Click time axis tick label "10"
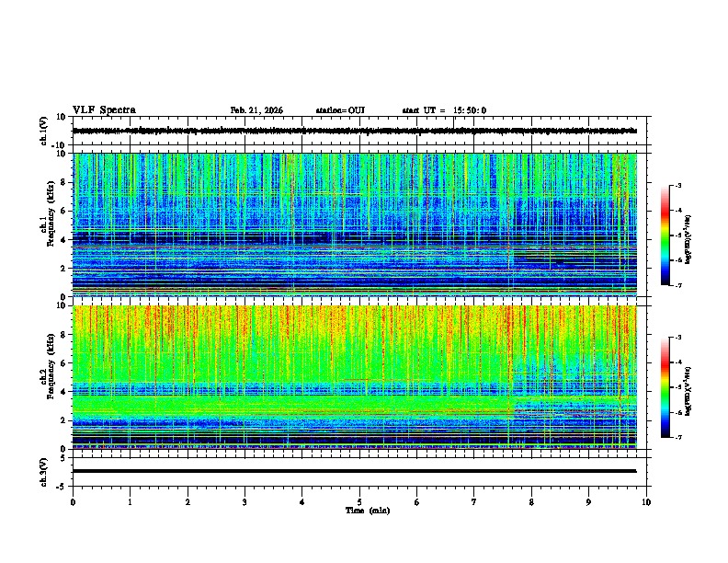The height and width of the screenshot is (563, 728). click(x=646, y=502)
